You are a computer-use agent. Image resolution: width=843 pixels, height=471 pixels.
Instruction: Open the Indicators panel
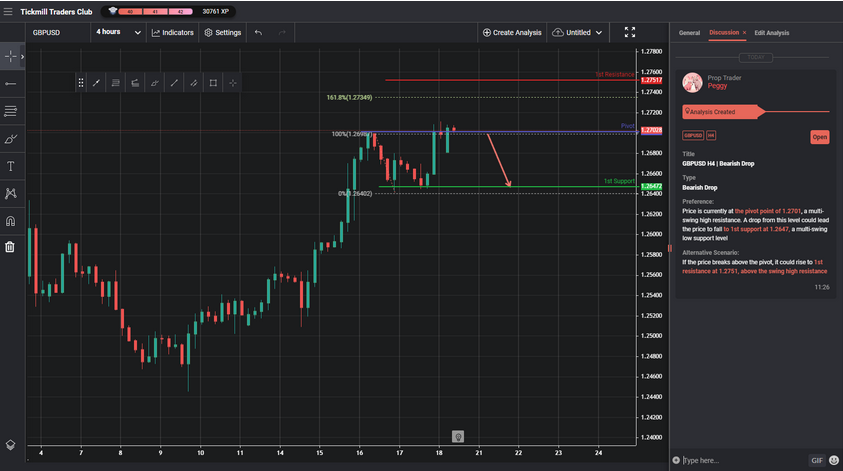click(x=173, y=32)
